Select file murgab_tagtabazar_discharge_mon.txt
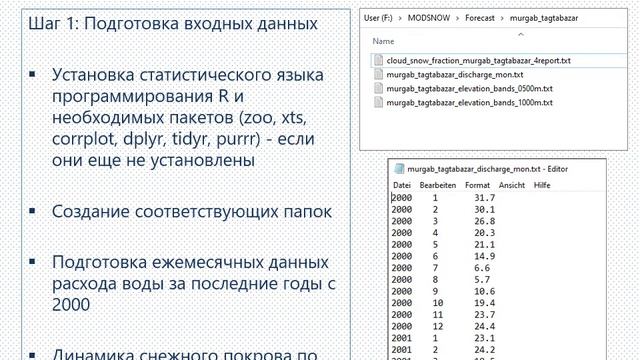The width and height of the screenshot is (640, 360). (455, 74)
